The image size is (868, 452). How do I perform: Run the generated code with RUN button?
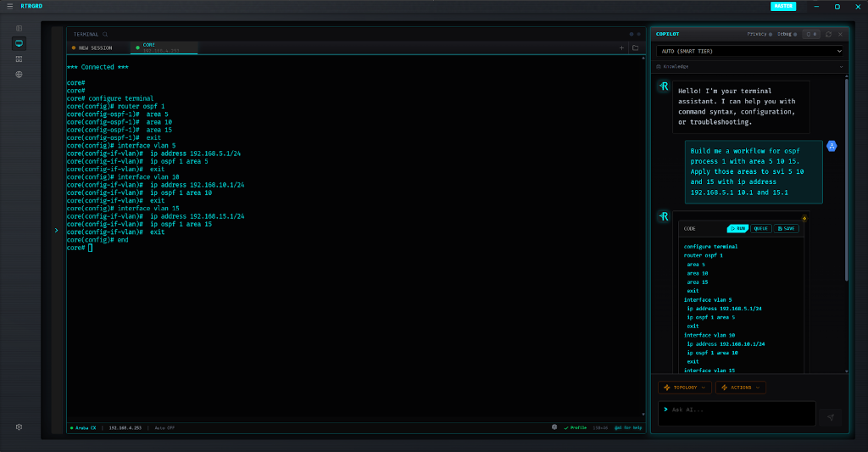[x=737, y=228]
